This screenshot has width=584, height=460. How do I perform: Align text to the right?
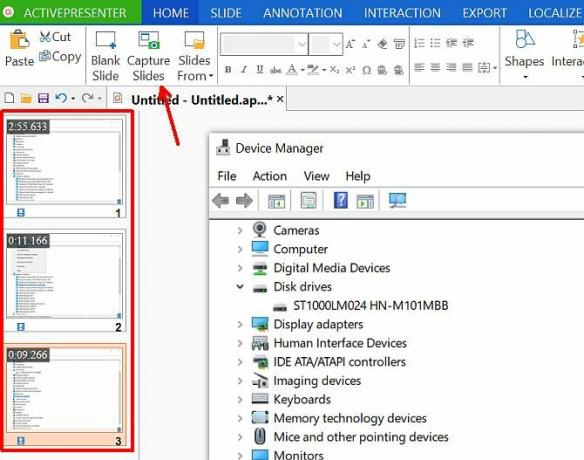tap(451, 67)
